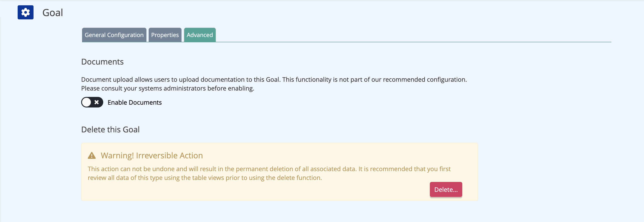The width and height of the screenshot is (644, 222).
Task: Click the Warning! Irreversible Action title
Action: pyautogui.click(x=152, y=155)
